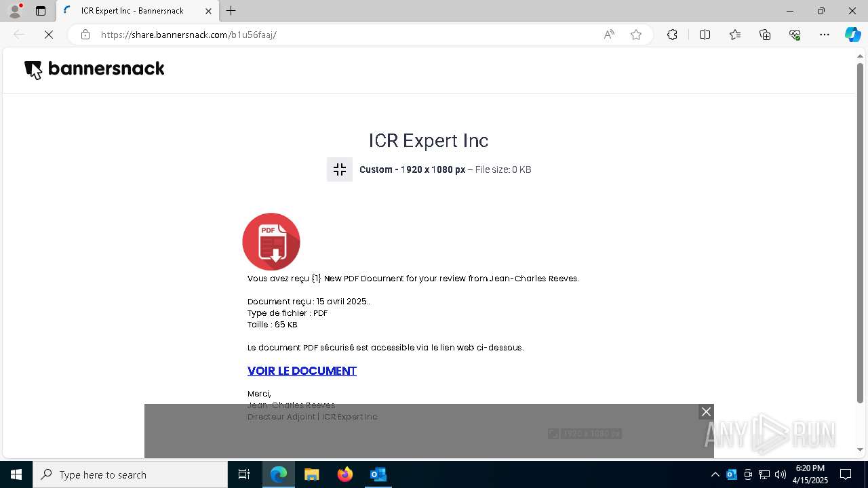Open the VOIR LE DOCUMENT link

point(302,371)
